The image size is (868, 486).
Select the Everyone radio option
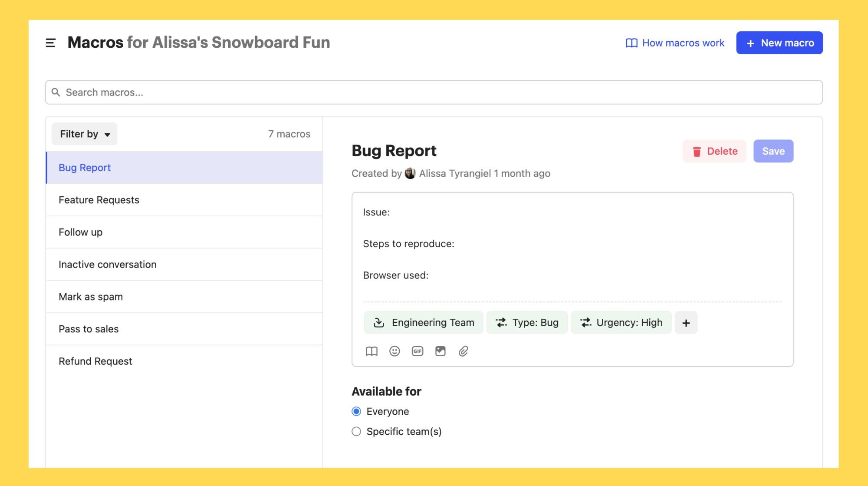click(356, 411)
